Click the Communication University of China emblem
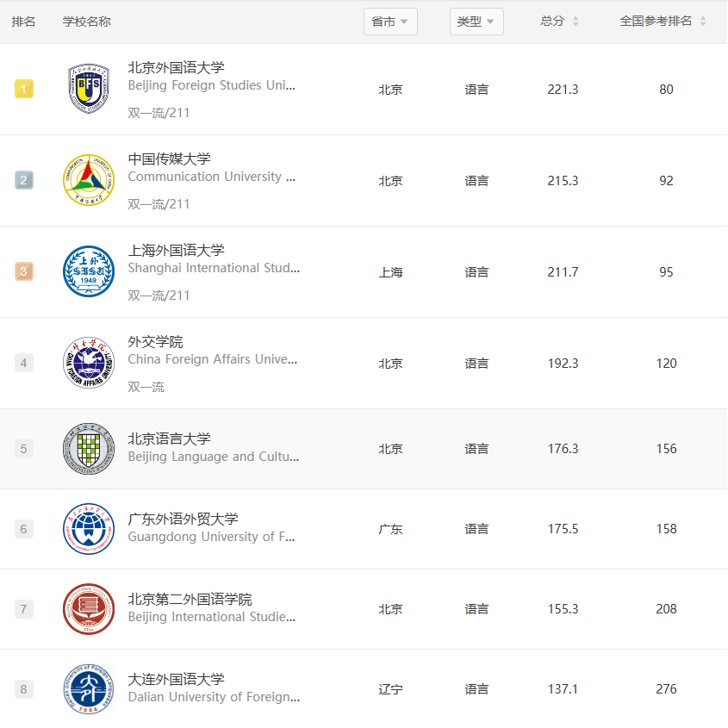Viewport: 728px width, 728px height. point(89,180)
